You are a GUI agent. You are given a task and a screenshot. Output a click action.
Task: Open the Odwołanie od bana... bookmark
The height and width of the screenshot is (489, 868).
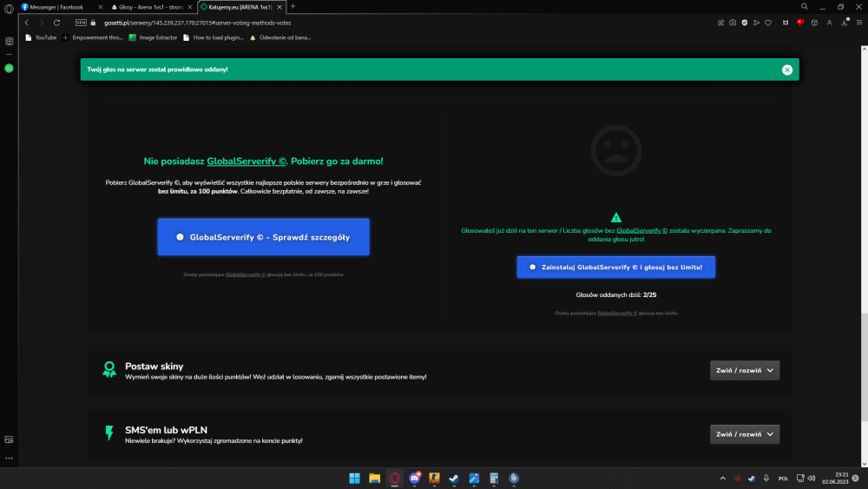pyautogui.click(x=280, y=37)
